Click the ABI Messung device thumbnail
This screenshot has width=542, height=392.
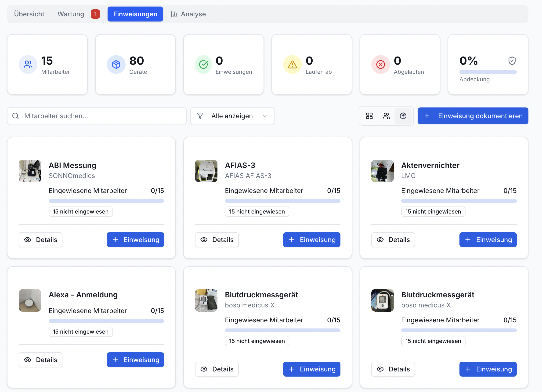coord(30,171)
